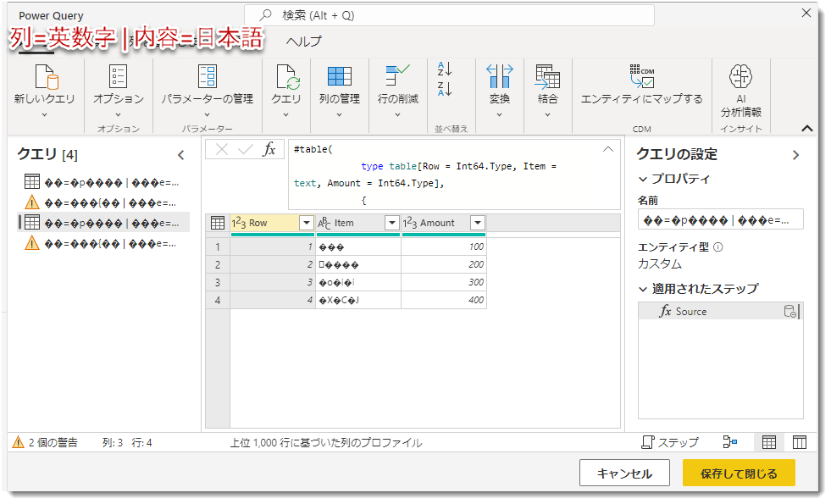This screenshot has height=504, width=831.
Task: Click the Amount cell showing 300
Action: 444,282
